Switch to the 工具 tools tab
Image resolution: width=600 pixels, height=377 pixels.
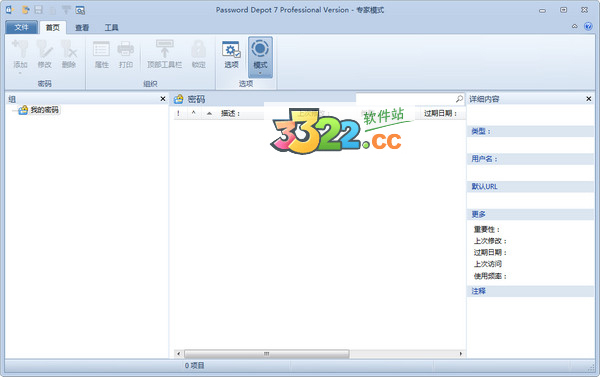pos(111,28)
